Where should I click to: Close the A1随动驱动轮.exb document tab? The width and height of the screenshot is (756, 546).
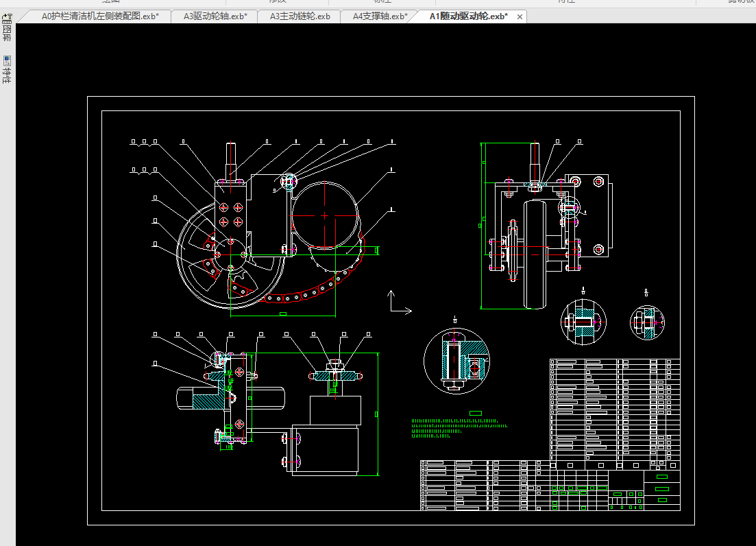click(x=520, y=17)
